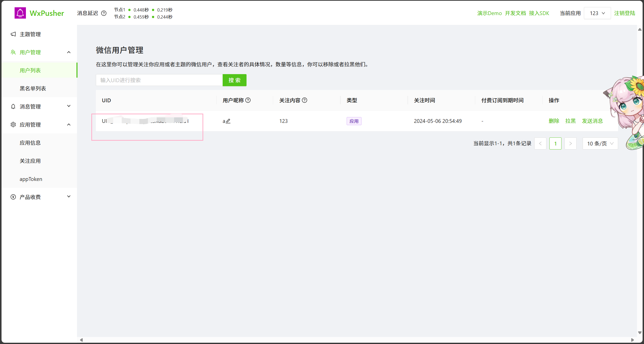Go to the next page arrow
The width and height of the screenshot is (644, 344).
[x=570, y=143]
